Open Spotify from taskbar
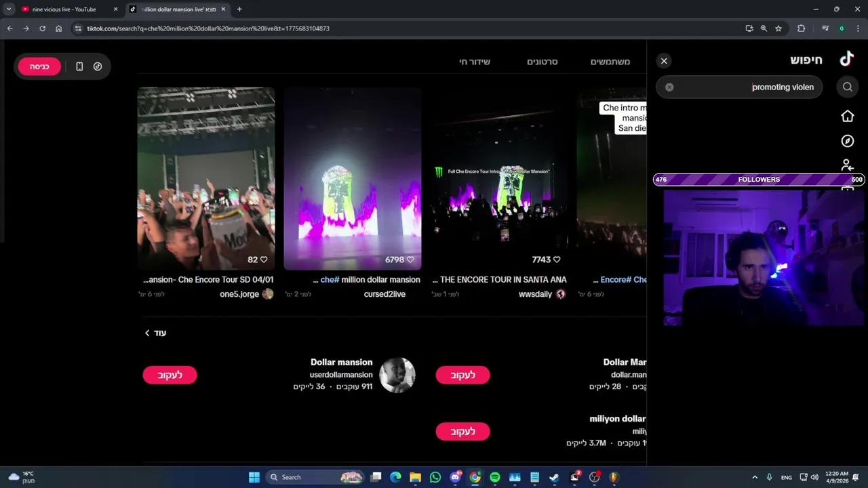Viewport: 868px width, 488px height. 495,477
